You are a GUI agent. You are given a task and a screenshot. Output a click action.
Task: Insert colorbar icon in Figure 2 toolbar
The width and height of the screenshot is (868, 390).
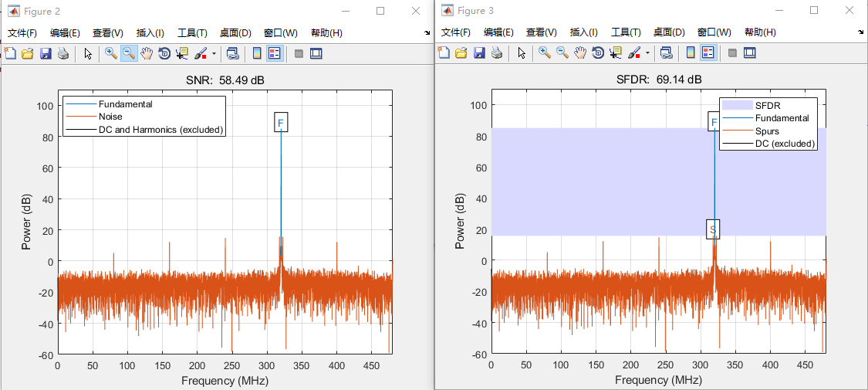[258, 54]
